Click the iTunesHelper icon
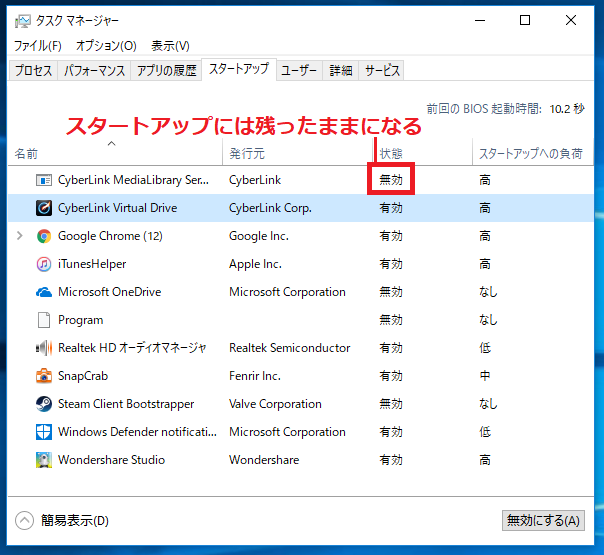The width and height of the screenshot is (604, 555). 44,264
